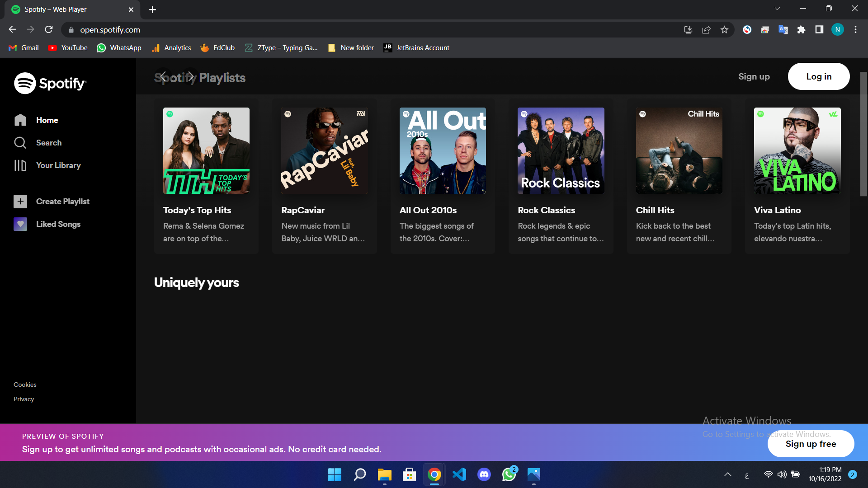Click the Log in button
Image resolution: width=868 pixels, height=488 pixels.
pyautogui.click(x=818, y=76)
